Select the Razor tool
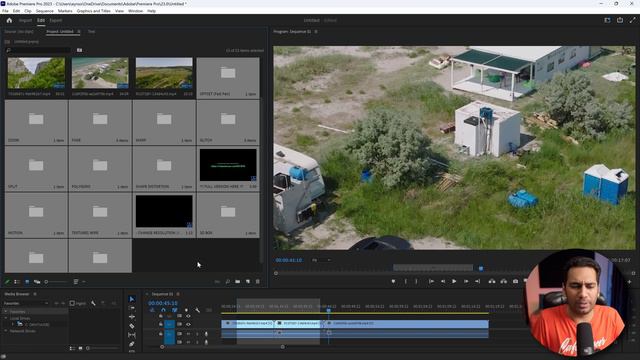Screen dimensions: 640x360 [131, 326]
